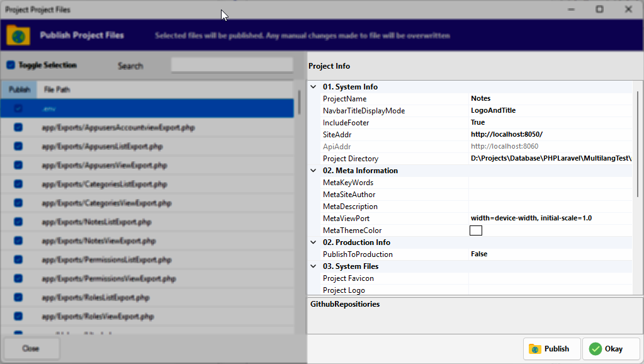
Task: Select the app/Exports/PermissionsListExport.php file path
Action: 106,260
